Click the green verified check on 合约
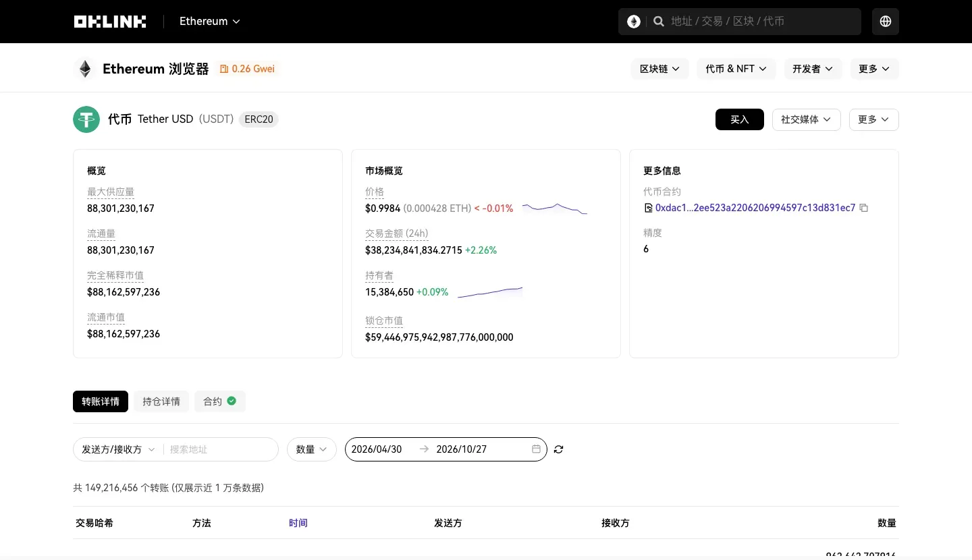This screenshot has width=972, height=560. coord(232,401)
